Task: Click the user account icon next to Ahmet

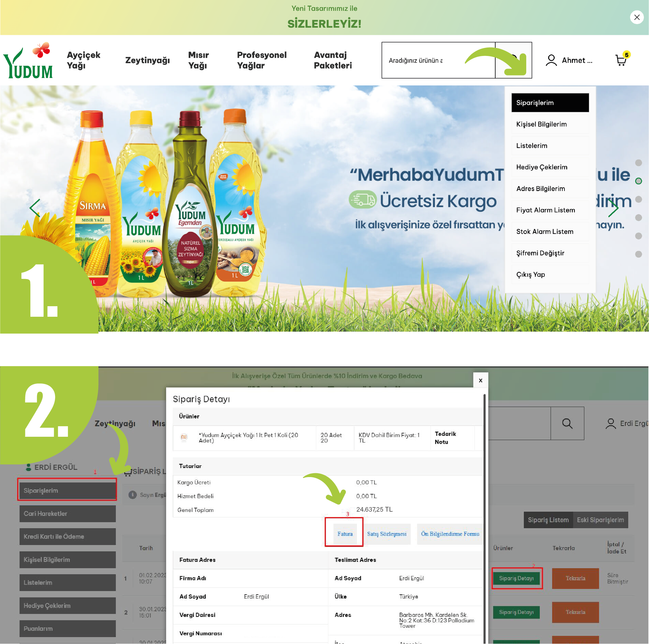Action: (x=551, y=60)
